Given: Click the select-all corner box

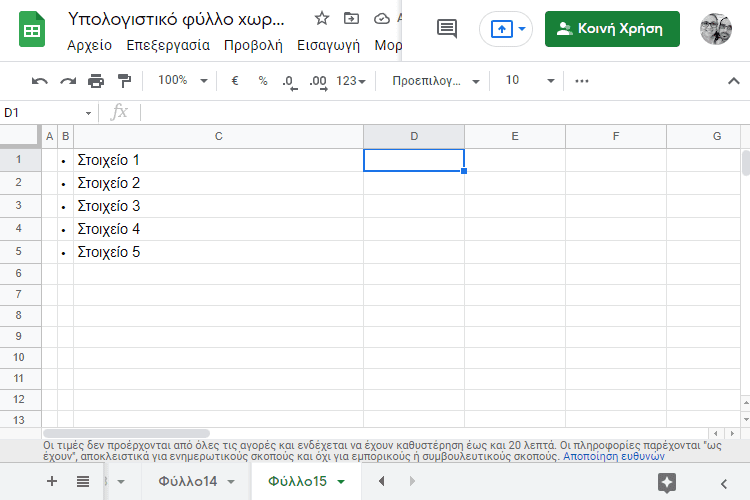Looking at the screenshot, I should (19, 135).
